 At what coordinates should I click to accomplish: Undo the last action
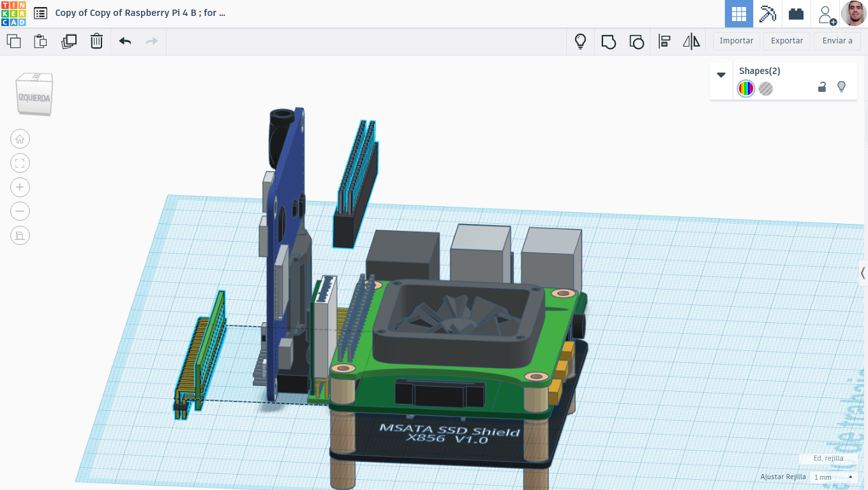point(125,41)
